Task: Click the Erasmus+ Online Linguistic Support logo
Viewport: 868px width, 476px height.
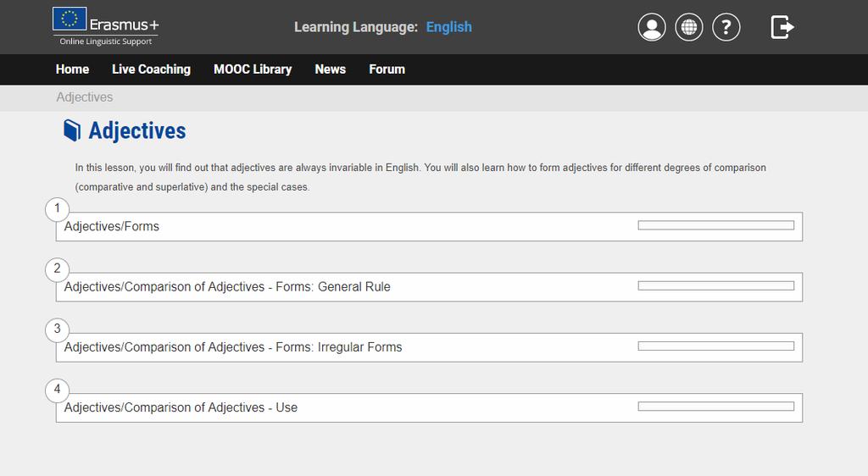Action: (106, 26)
